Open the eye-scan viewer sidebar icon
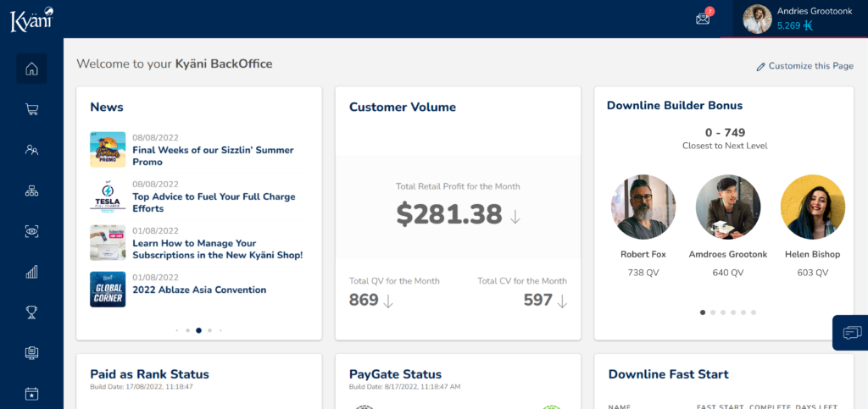This screenshot has width=868, height=409. click(31, 231)
